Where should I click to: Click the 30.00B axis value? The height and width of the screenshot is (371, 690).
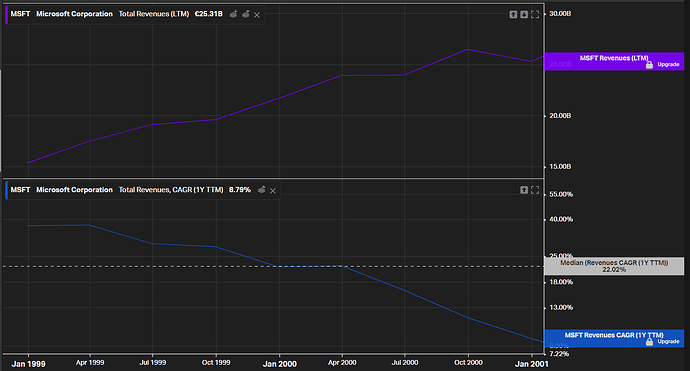560,14
